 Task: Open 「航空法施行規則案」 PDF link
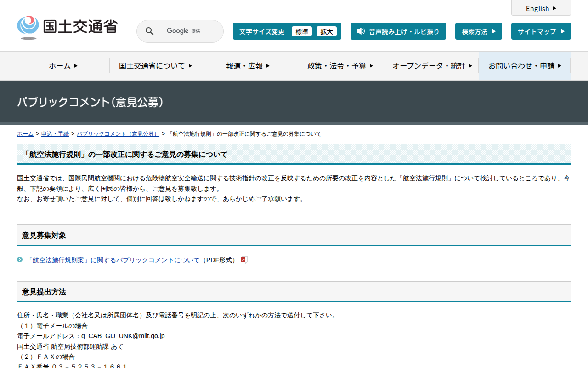tap(113, 260)
